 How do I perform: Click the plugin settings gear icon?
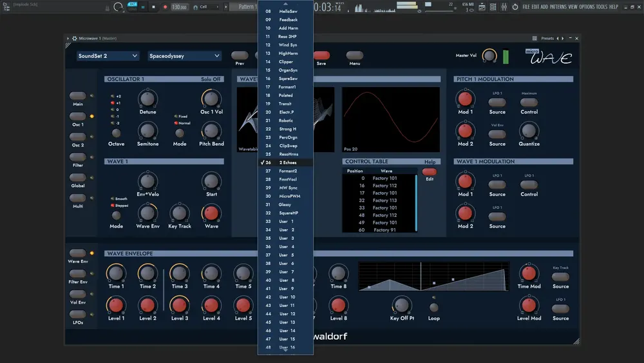(74, 38)
